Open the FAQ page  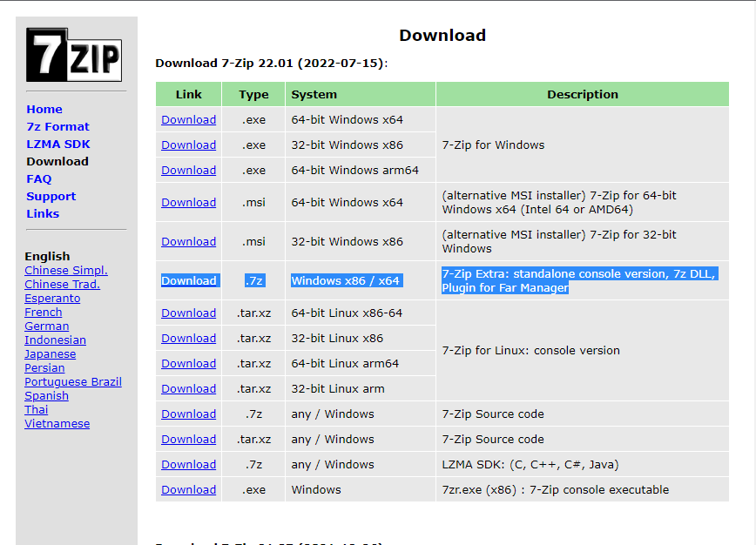coord(39,178)
